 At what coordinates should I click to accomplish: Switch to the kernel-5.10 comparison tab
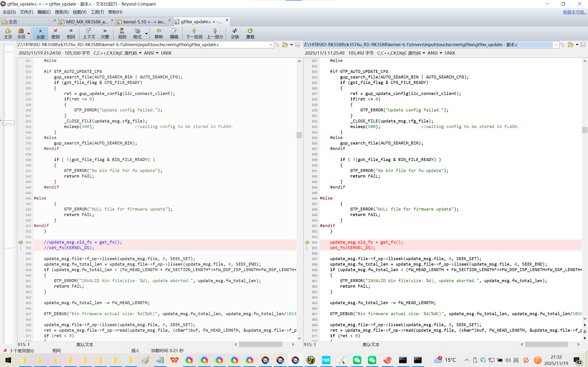click(144, 22)
